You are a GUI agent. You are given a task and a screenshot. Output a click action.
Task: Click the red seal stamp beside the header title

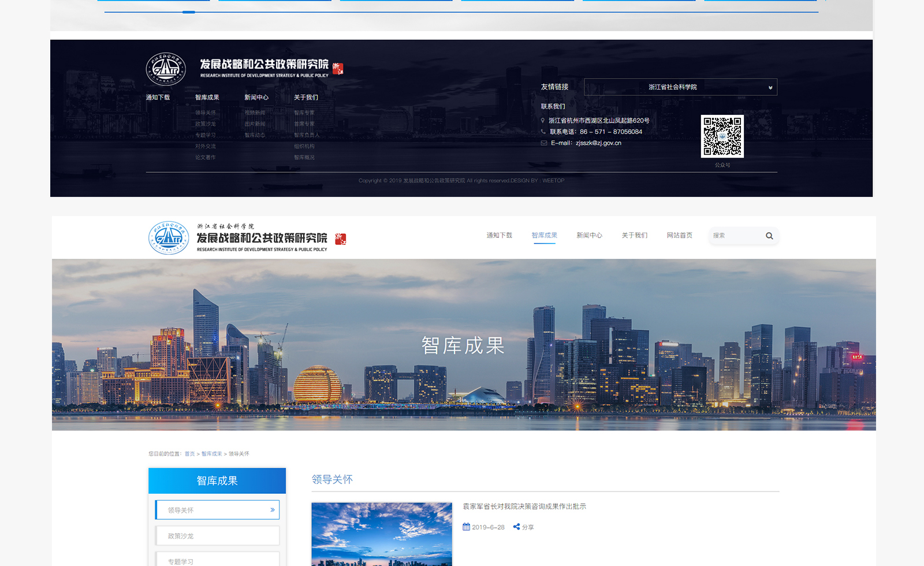pos(340,239)
